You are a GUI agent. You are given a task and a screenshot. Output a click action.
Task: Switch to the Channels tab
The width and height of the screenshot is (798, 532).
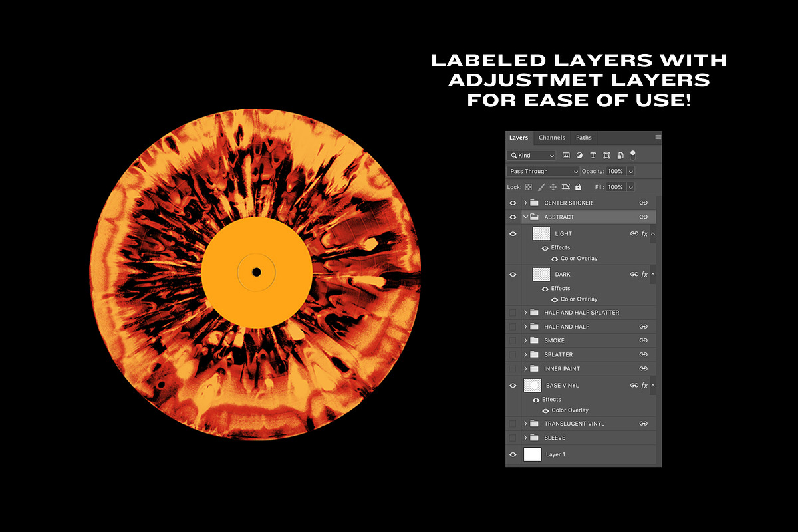point(552,138)
